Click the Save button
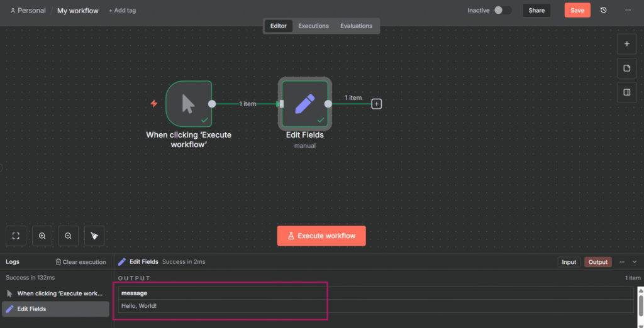 click(x=577, y=10)
